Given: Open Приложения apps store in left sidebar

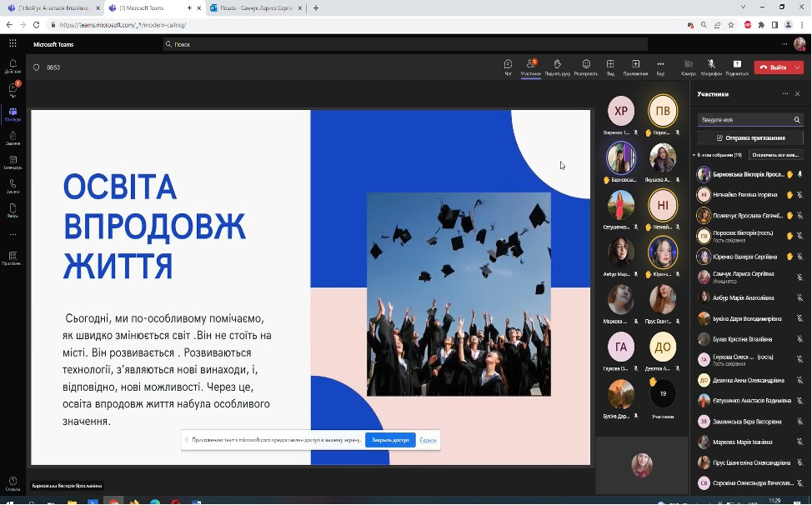Looking at the screenshot, I should pyautogui.click(x=13, y=258).
